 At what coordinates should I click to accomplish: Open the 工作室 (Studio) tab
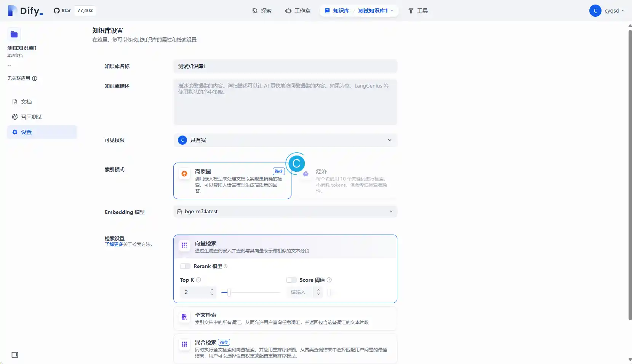click(x=298, y=11)
